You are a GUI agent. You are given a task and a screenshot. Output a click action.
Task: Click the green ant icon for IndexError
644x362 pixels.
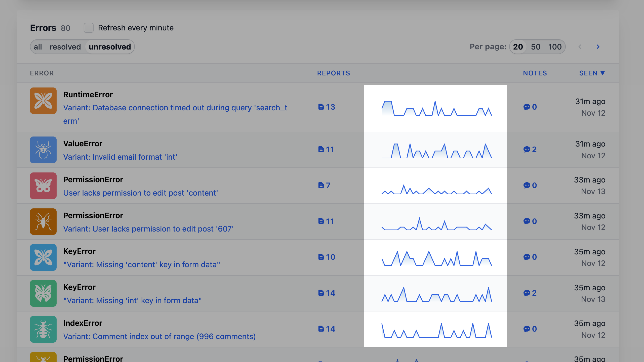click(43, 329)
